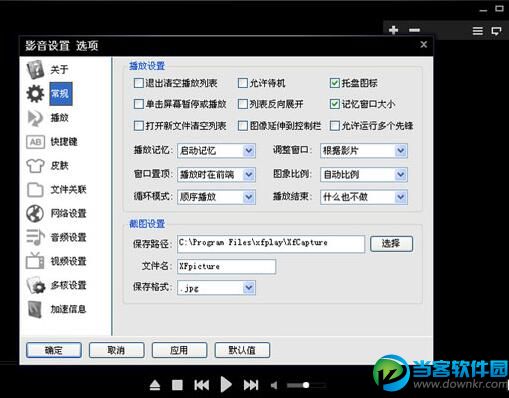
Task: Enable 允许运行多个先锋 checkbox
Action: 335,126
